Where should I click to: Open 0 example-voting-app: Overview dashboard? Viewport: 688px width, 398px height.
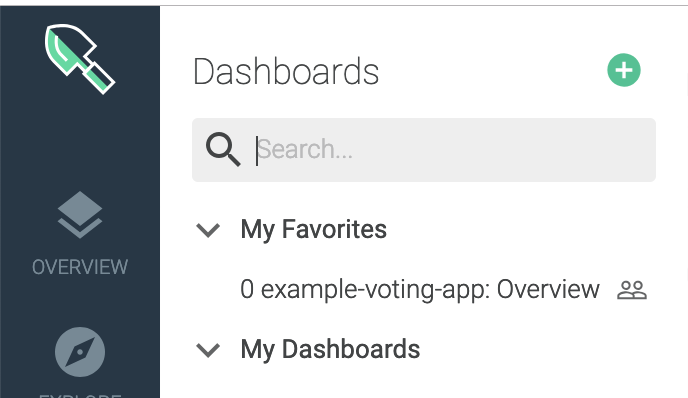click(x=420, y=290)
